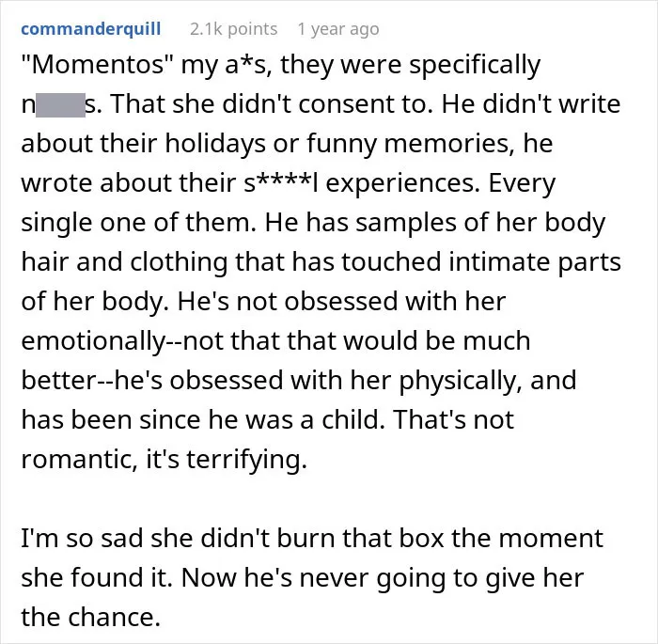The height and width of the screenshot is (644, 658).
Task: Click the final words "the chance."
Action: click(90, 617)
